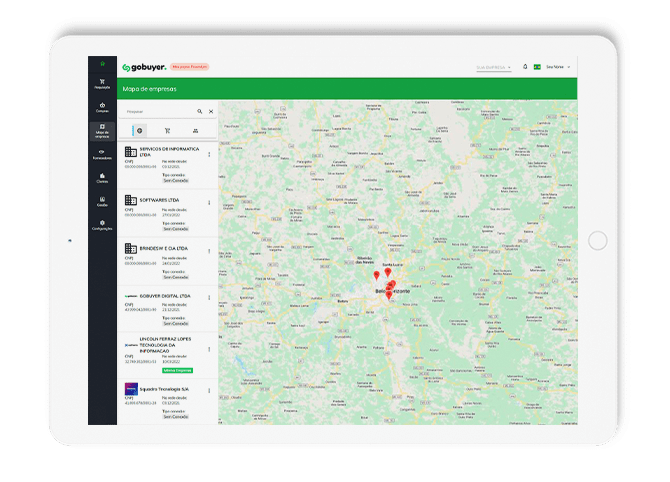Select Mapa de empresas sidebar item

(x=102, y=130)
